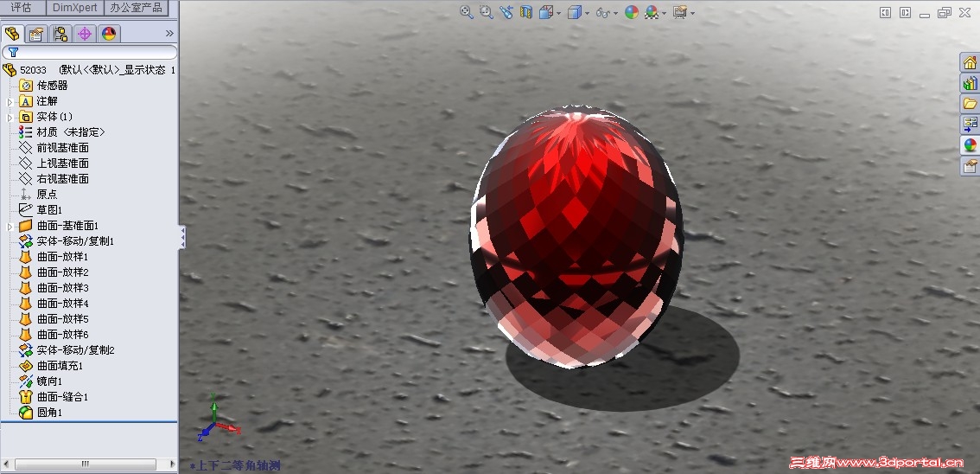
Task: Open DisplayManager color ball tab
Action: [110, 34]
